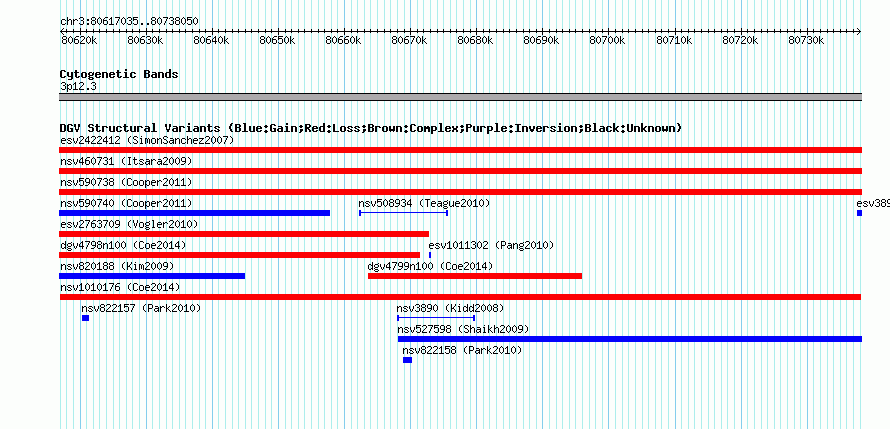
Task: Click the 80710k ruler label
Action: pyautogui.click(x=673, y=40)
